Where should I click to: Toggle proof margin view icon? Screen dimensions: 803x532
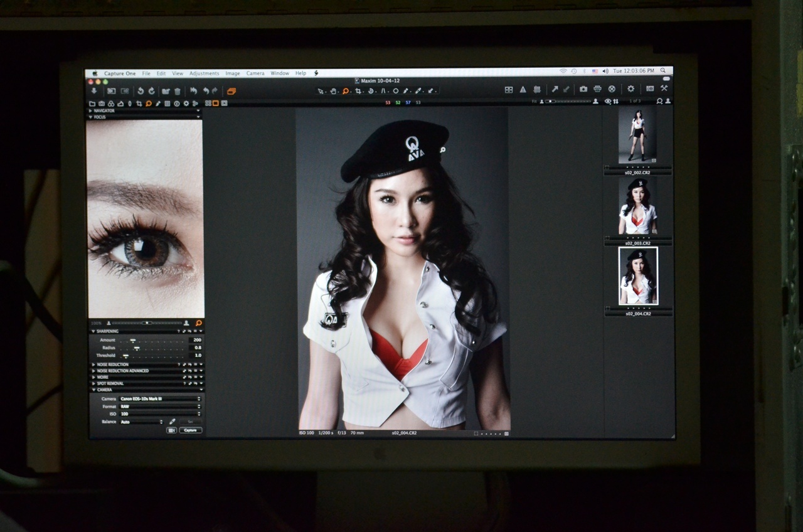click(225, 103)
